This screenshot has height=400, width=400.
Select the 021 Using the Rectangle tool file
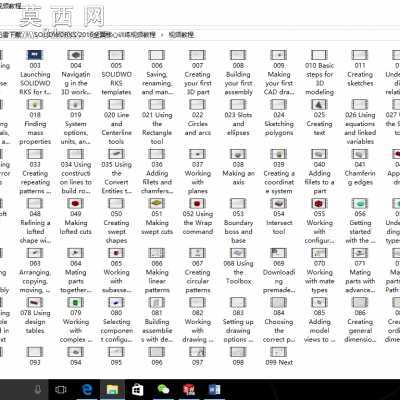[x=157, y=123]
